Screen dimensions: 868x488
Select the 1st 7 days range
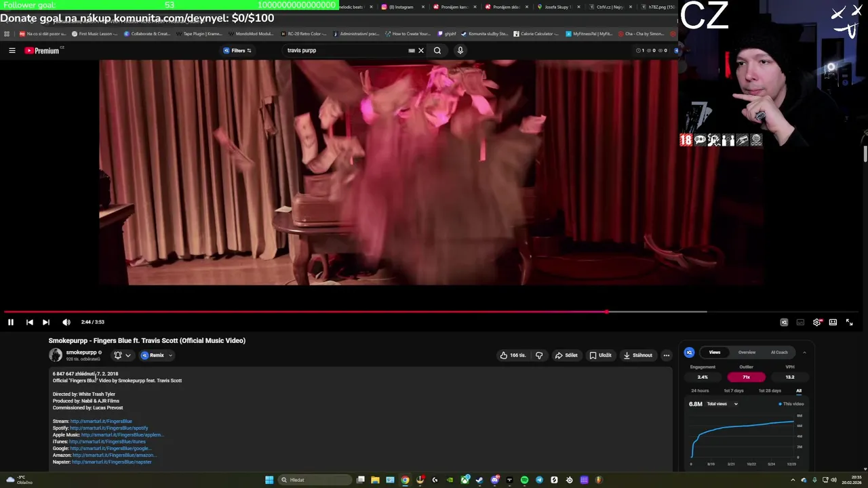click(734, 390)
